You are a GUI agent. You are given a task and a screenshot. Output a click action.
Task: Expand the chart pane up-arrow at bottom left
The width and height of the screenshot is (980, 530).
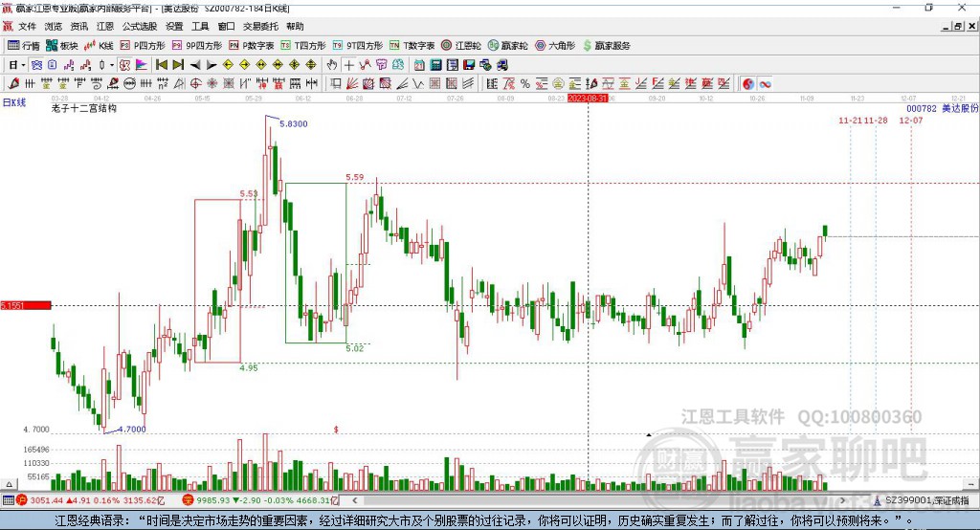click(9, 484)
